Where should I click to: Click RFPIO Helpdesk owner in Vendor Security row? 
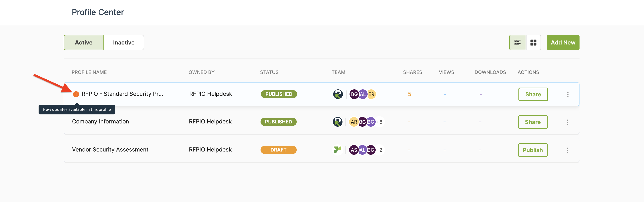click(x=210, y=150)
